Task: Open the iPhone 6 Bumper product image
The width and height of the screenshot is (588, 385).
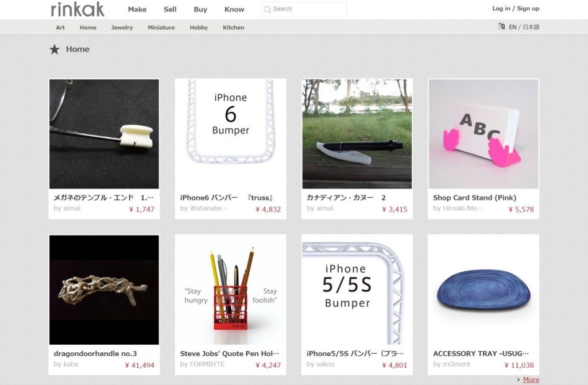Action: [230, 133]
